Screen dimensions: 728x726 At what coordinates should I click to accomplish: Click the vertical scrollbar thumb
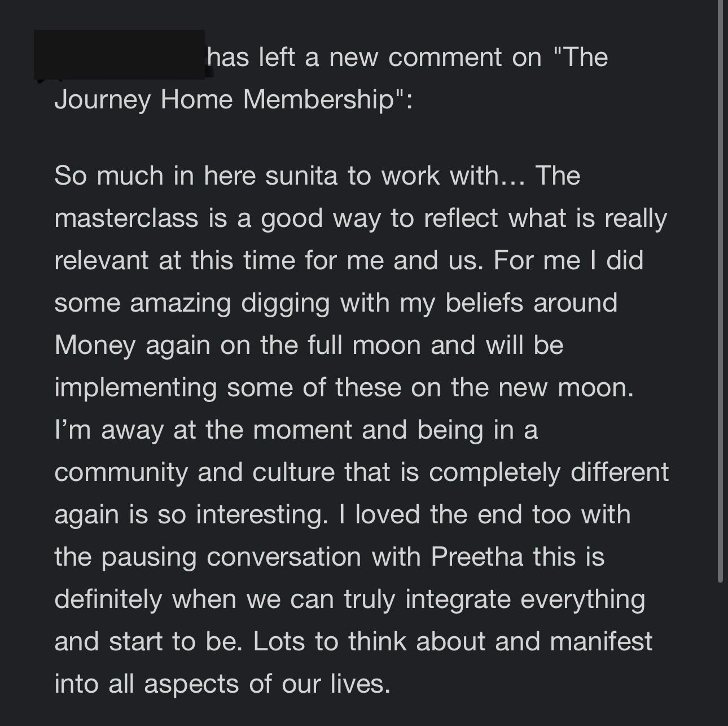[720, 291]
